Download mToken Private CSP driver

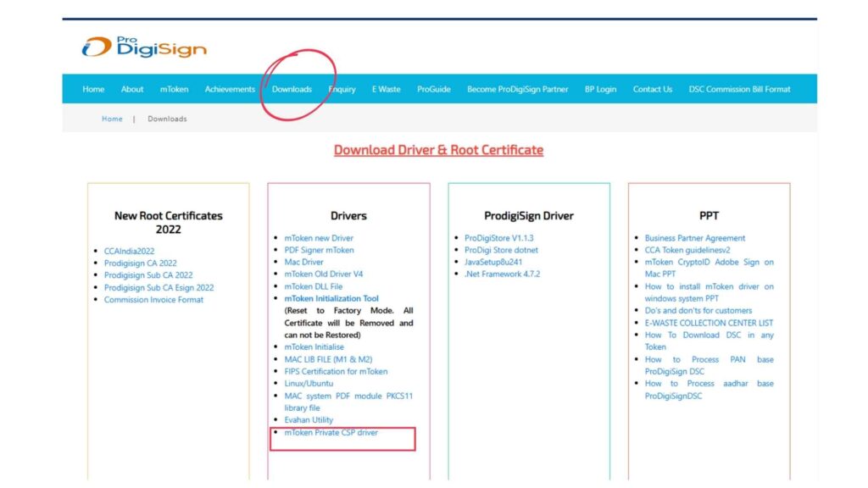pyautogui.click(x=331, y=433)
